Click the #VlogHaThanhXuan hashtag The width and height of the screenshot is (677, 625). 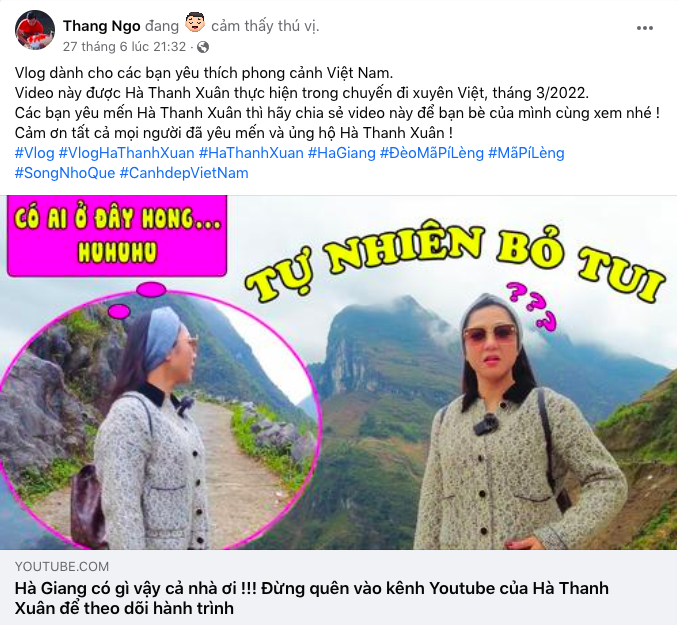(127, 153)
